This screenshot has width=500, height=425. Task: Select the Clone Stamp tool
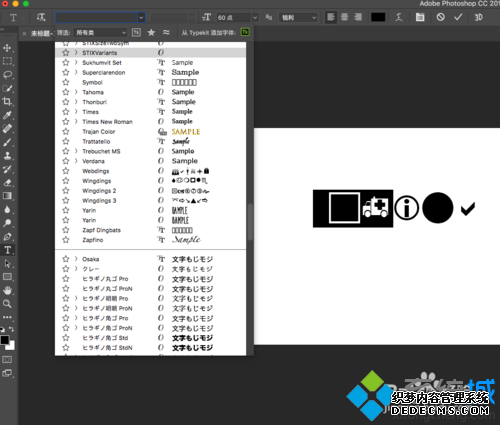(x=7, y=156)
